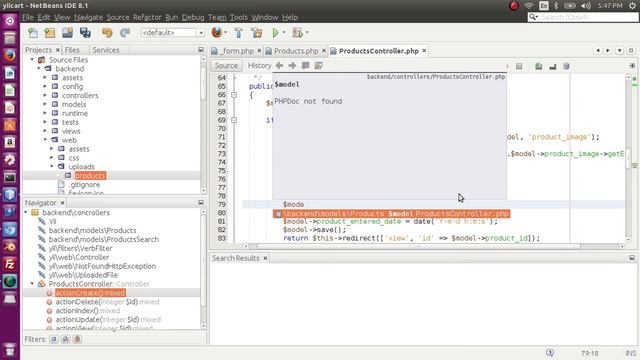Screen dimensions: 640x360
Task: Open the <default> configuration dropdown
Action: tap(173, 33)
